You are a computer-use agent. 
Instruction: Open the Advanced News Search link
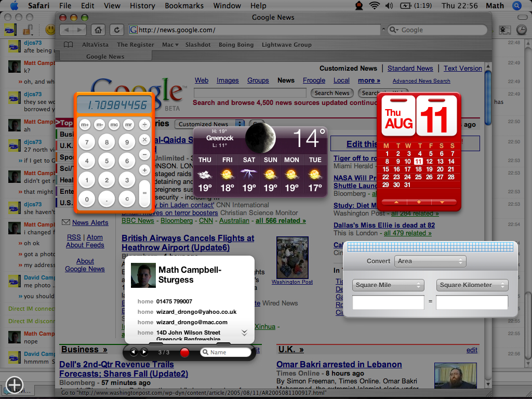point(421,81)
